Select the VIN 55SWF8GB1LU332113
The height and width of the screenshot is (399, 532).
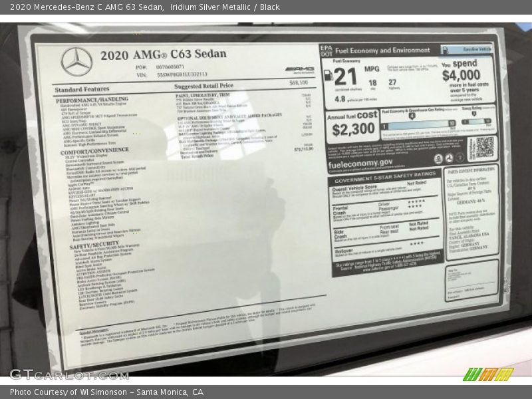(x=182, y=74)
